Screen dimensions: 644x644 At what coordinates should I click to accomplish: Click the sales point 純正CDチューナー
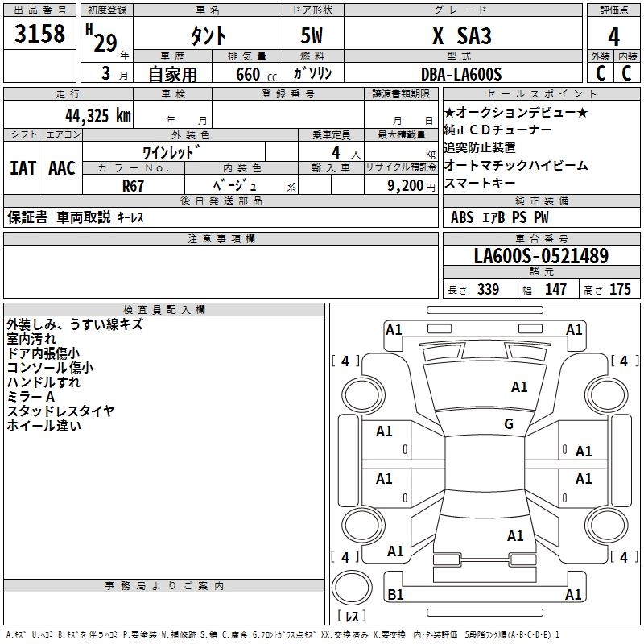pos(497,130)
